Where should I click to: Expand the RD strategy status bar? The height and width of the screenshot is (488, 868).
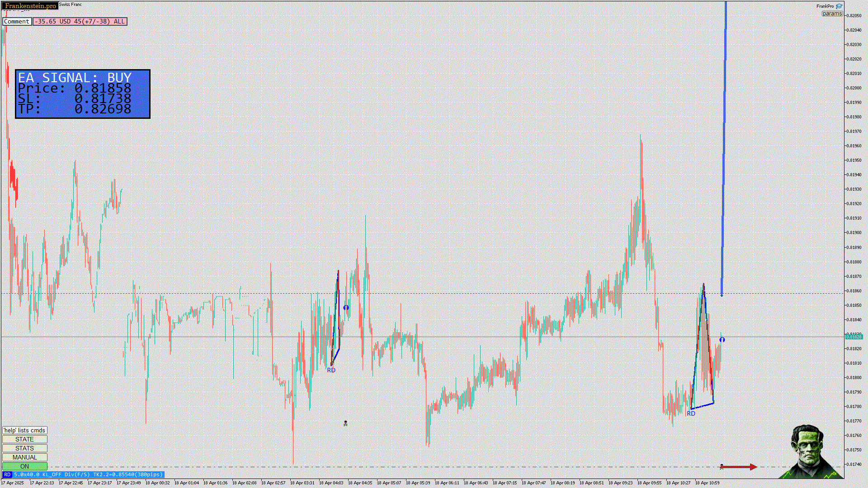(x=83, y=474)
